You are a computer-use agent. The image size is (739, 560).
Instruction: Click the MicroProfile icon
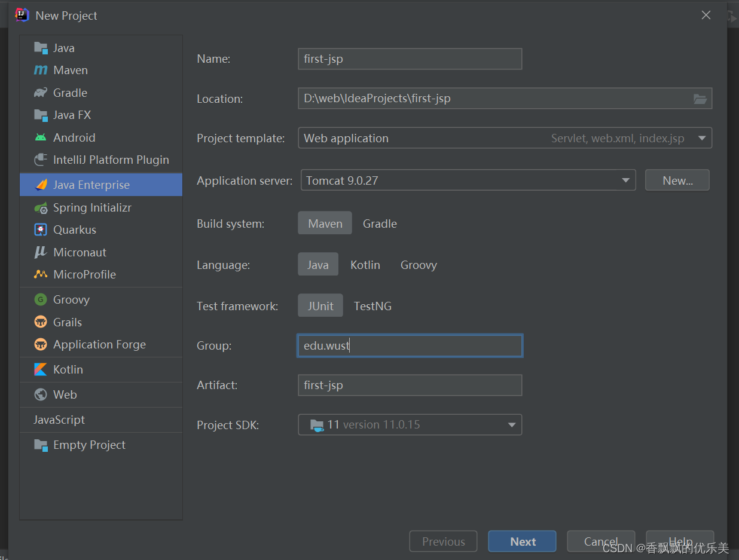[x=41, y=274]
